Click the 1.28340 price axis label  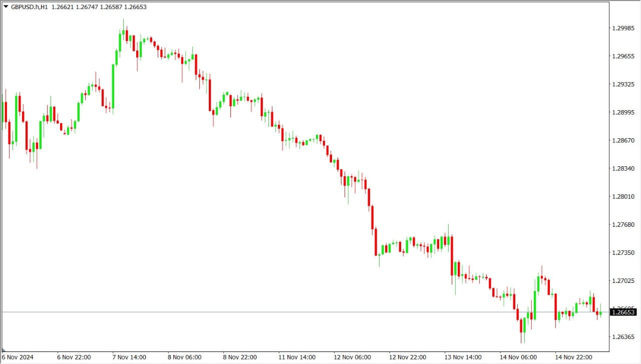point(623,168)
